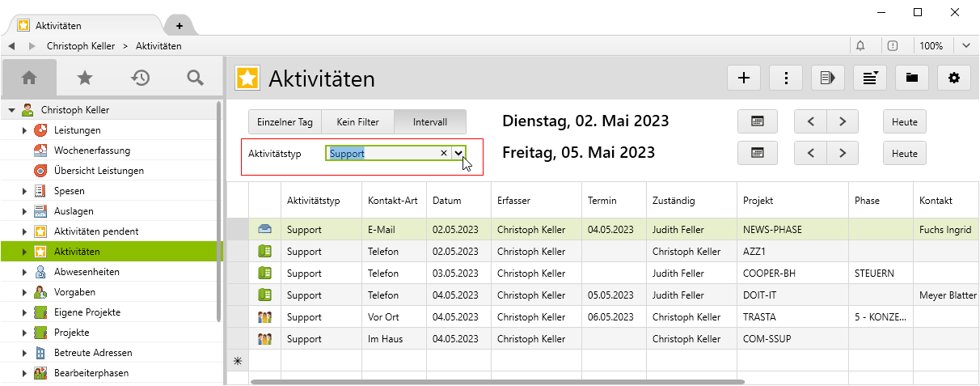This screenshot has width=980, height=386.
Task: Open a new tab with plus
Action: [180, 26]
